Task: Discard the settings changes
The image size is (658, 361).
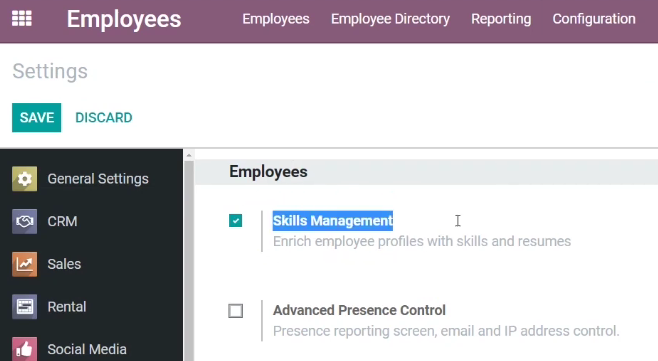Action: (x=104, y=118)
